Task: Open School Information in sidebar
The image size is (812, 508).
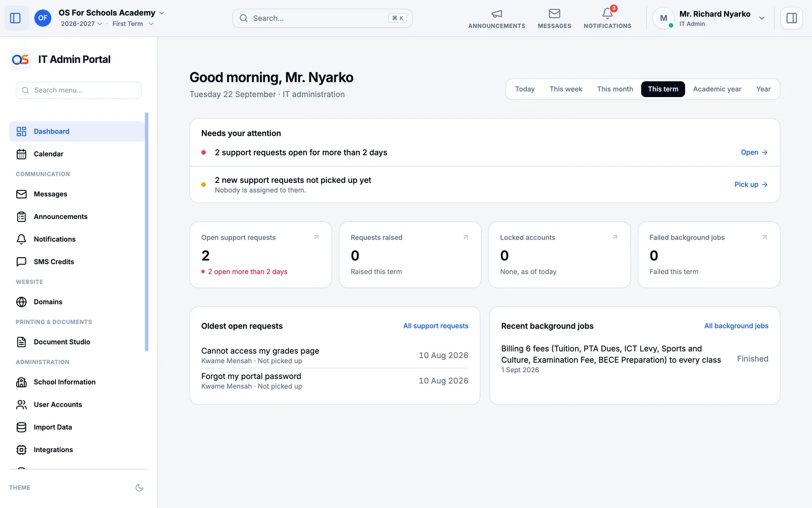Action: pyautogui.click(x=77, y=382)
